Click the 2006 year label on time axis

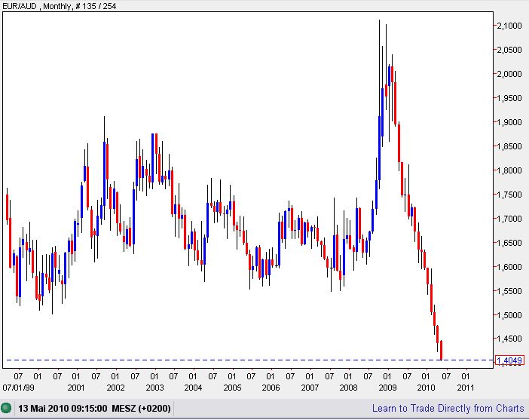pyautogui.click(x=271, y=388)
